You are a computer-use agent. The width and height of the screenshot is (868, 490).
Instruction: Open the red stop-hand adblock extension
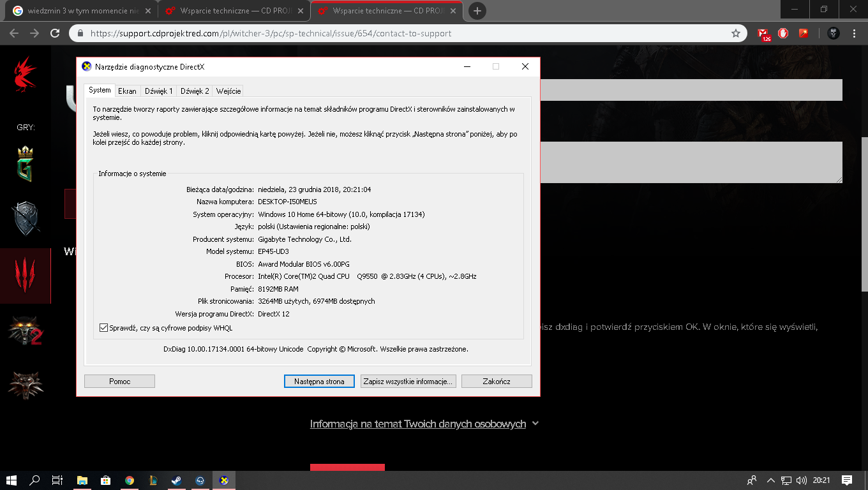(783, 33)
